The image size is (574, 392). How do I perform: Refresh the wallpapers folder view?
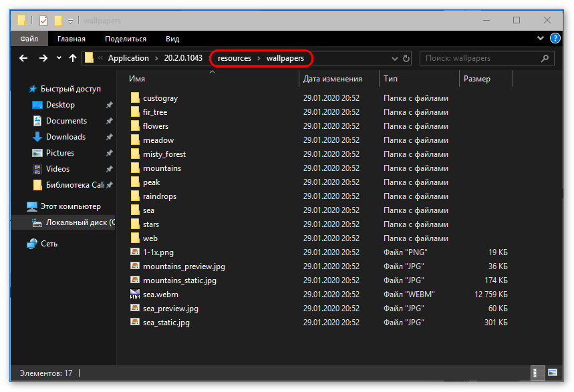[407, 58]
